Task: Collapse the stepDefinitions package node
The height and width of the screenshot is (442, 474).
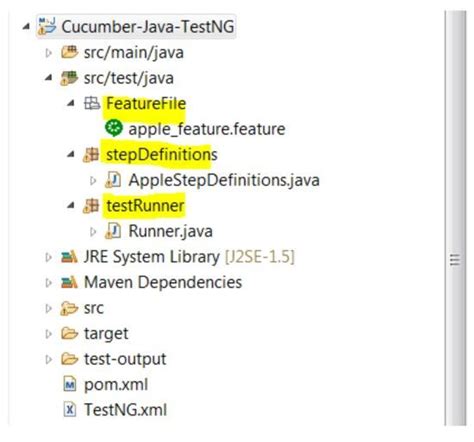Action: pos(70,154)
